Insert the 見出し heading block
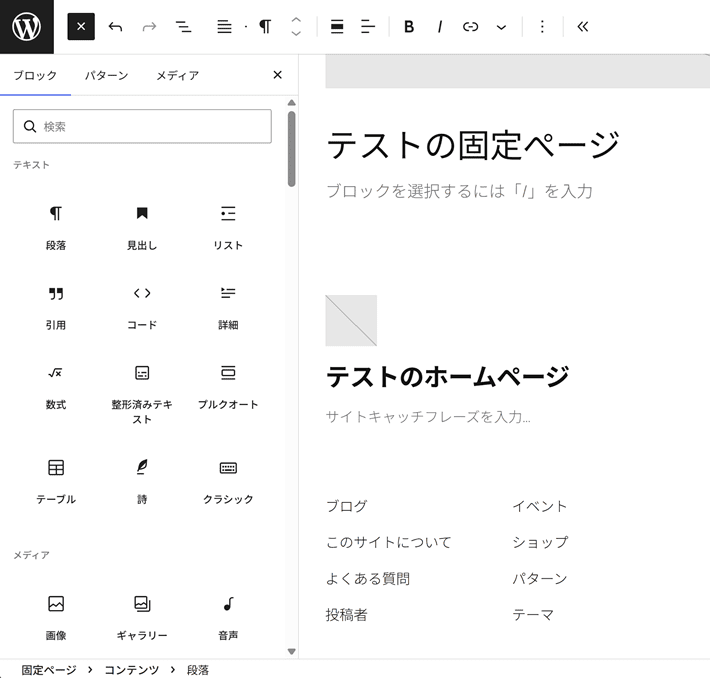The width and height of the screenshot is (710, 678). pos(142,228)
